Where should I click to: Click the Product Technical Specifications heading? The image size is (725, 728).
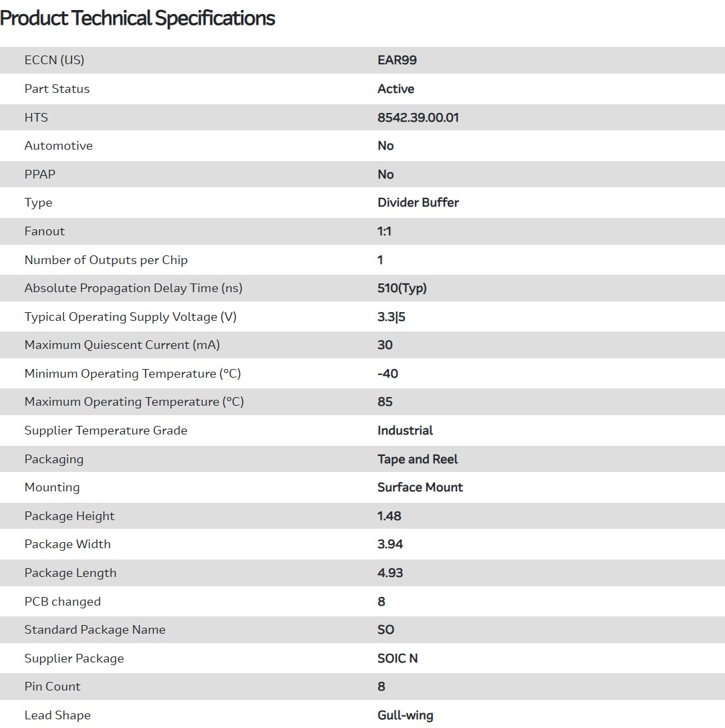pyautogui.click(x=138, y=18)
